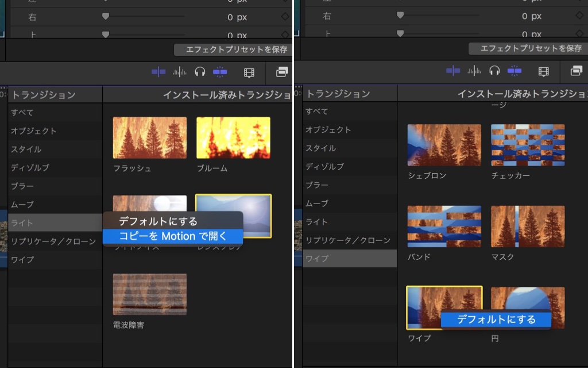588x368 pixels.
Task: Choose デフォルトにする in right screenshot context menu
Action: (x=496, y=320)
